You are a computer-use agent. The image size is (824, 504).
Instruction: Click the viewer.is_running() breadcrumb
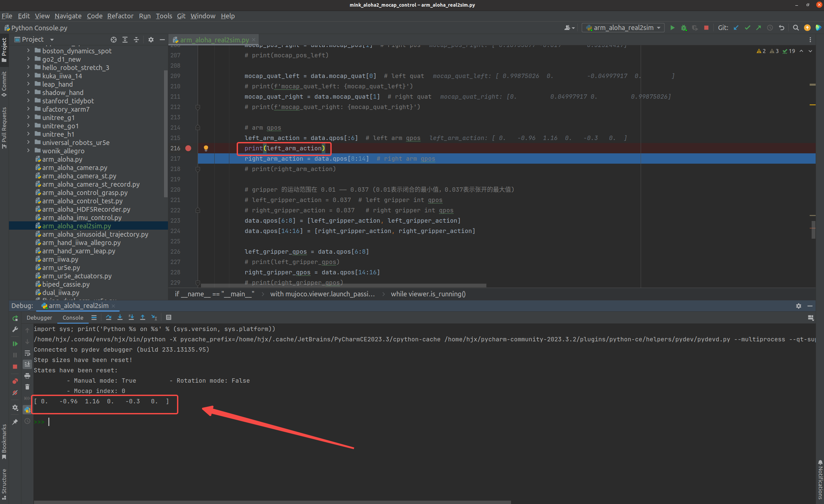click(x=428, y=294)
